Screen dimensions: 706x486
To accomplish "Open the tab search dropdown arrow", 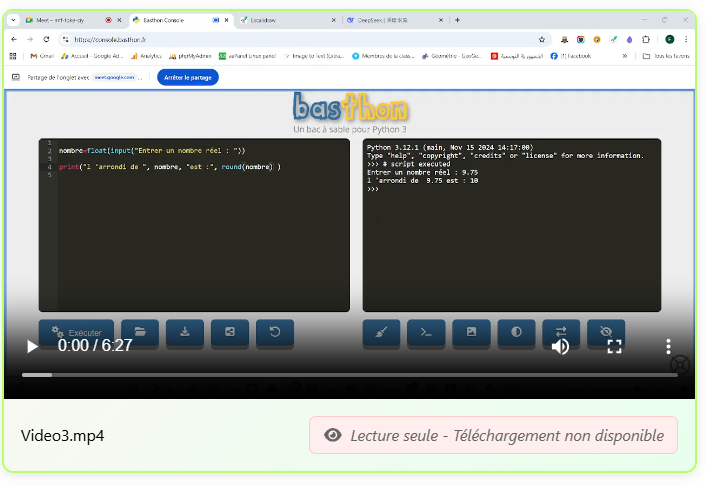I will 14,20.
